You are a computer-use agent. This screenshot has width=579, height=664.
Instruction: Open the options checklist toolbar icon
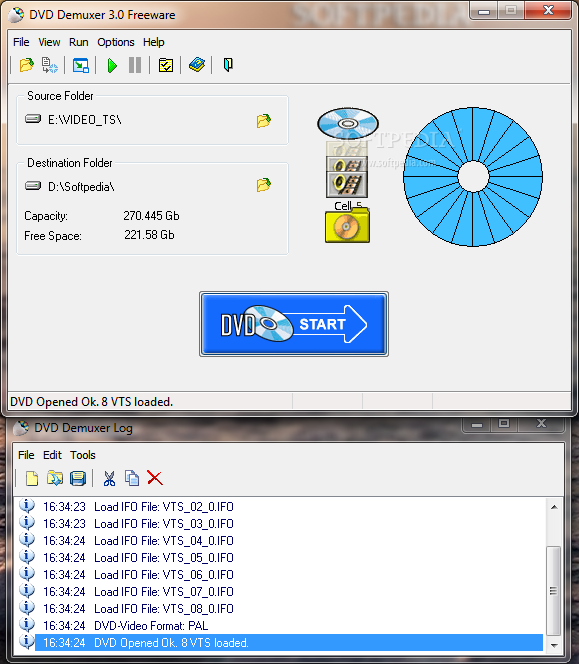click(166, 65)
